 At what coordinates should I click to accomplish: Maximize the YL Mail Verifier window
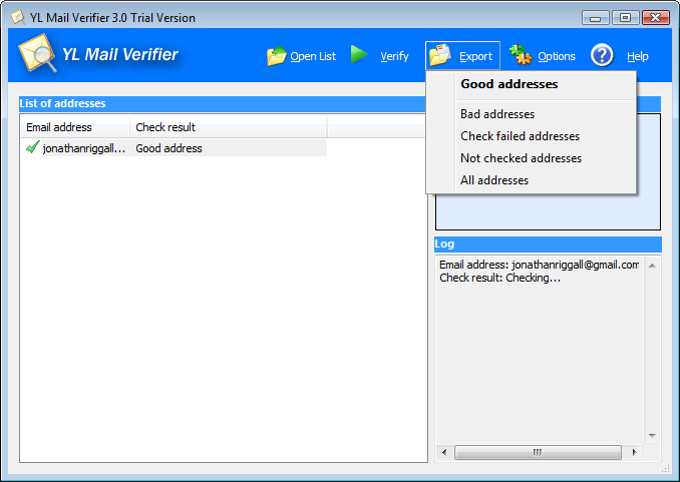625,18
